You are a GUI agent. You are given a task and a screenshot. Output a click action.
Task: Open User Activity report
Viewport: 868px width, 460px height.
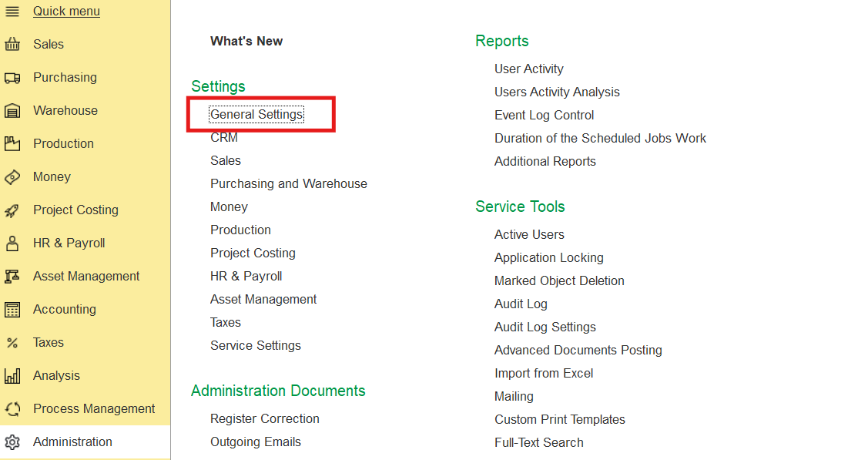[528, 69]
